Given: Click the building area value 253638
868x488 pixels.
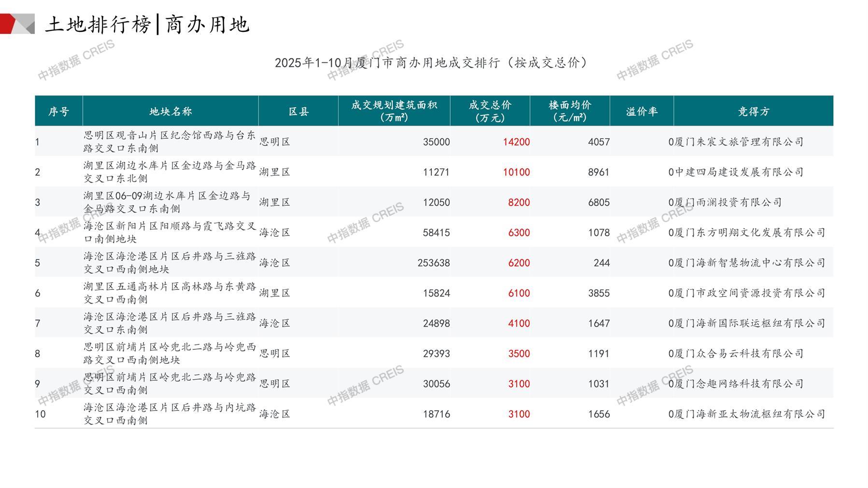Looking at the screenshot, I should point(433,263).
